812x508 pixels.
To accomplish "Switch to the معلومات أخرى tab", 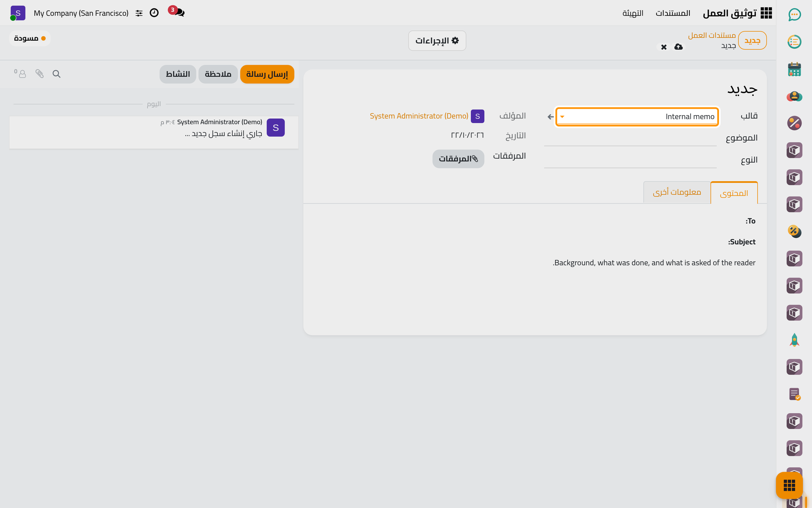I will pyautogui.click(x=677, y=192).
